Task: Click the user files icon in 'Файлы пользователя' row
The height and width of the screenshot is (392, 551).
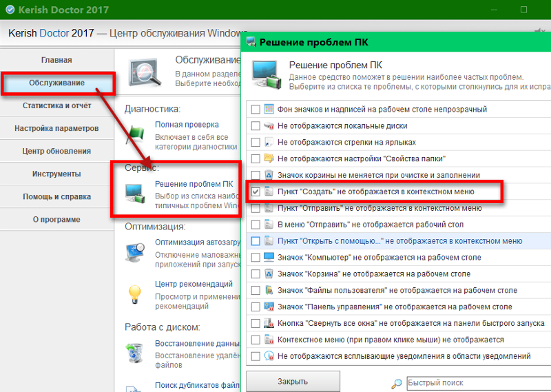Action: pyautogui.click(x=269, y=290)
